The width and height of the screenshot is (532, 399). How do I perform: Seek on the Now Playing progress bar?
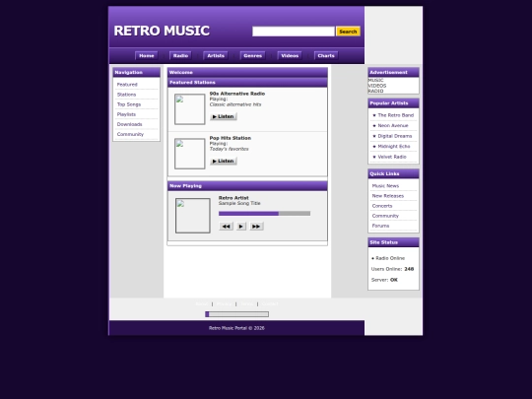(x=264, y=214)
